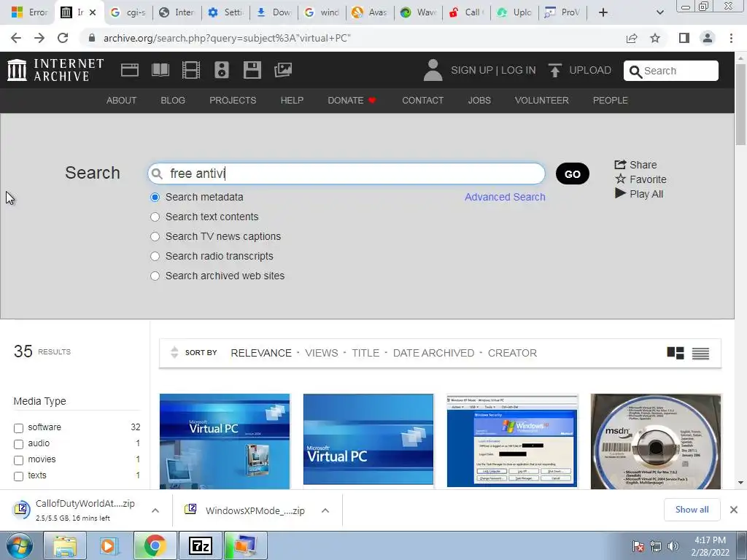
Task: Expand the CallofDutyWorldAt zip download options
Action: (155, 510)
